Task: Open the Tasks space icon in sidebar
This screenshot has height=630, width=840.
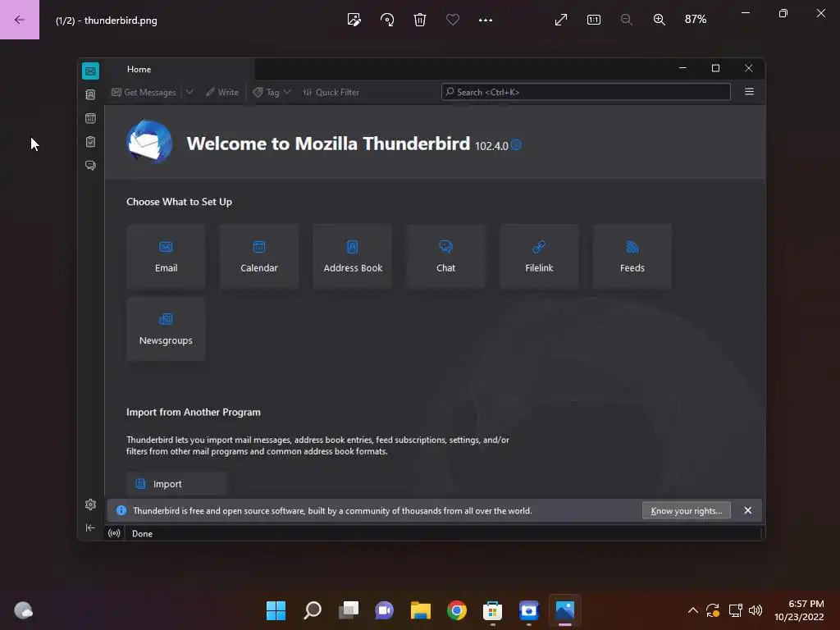Action: point(90,142)
